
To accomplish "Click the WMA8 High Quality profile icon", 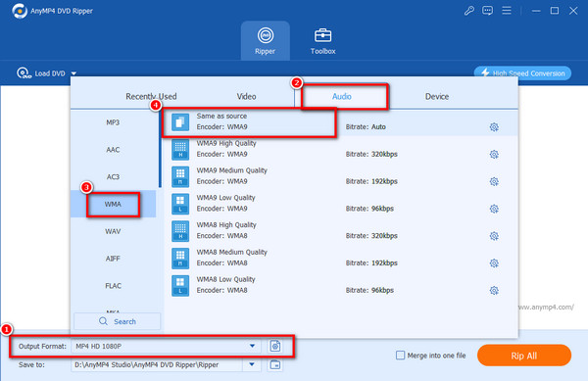I will [180, 231].
